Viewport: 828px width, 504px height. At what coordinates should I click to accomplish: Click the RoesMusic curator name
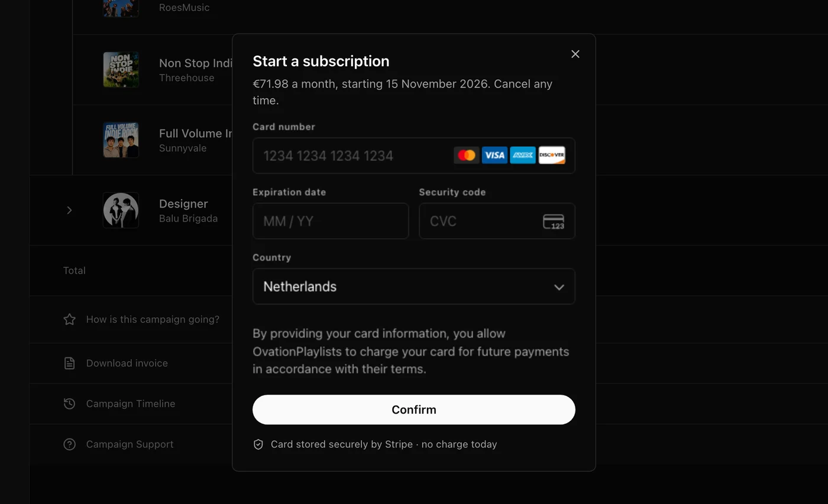point(184,8)
